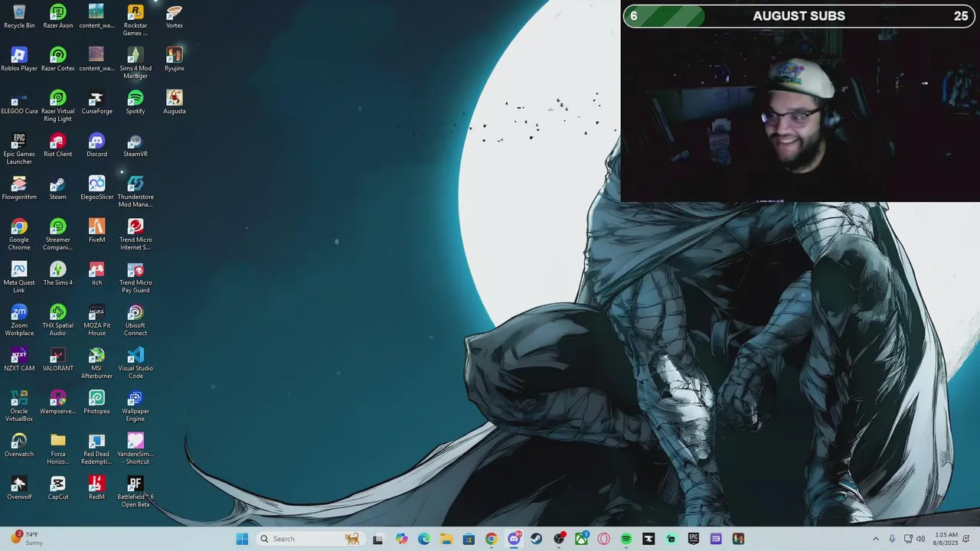
Task: Select the SteamVR desktop icon
Action: click(136, 145)
